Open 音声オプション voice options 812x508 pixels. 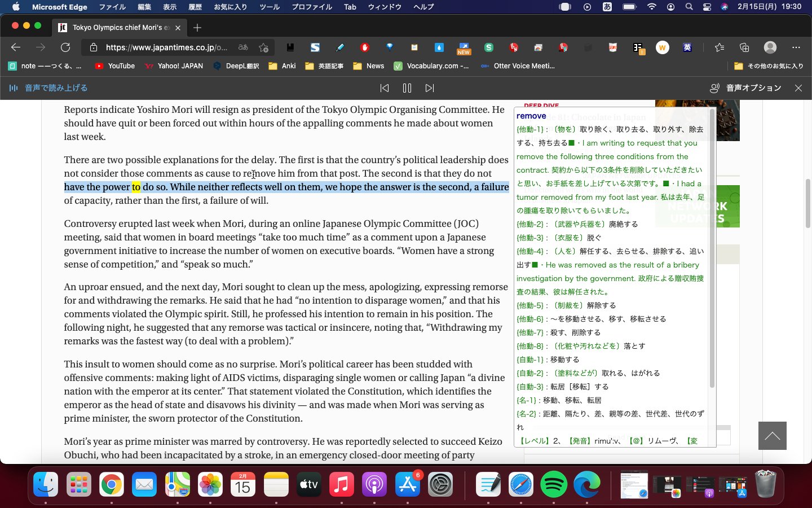point(745,88)
